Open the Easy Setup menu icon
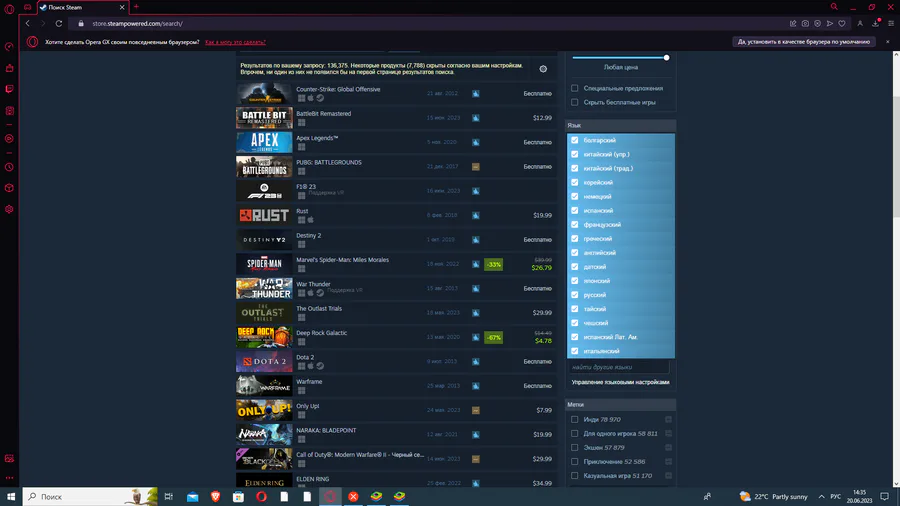900x506 pixels. (x=891, y=24)
